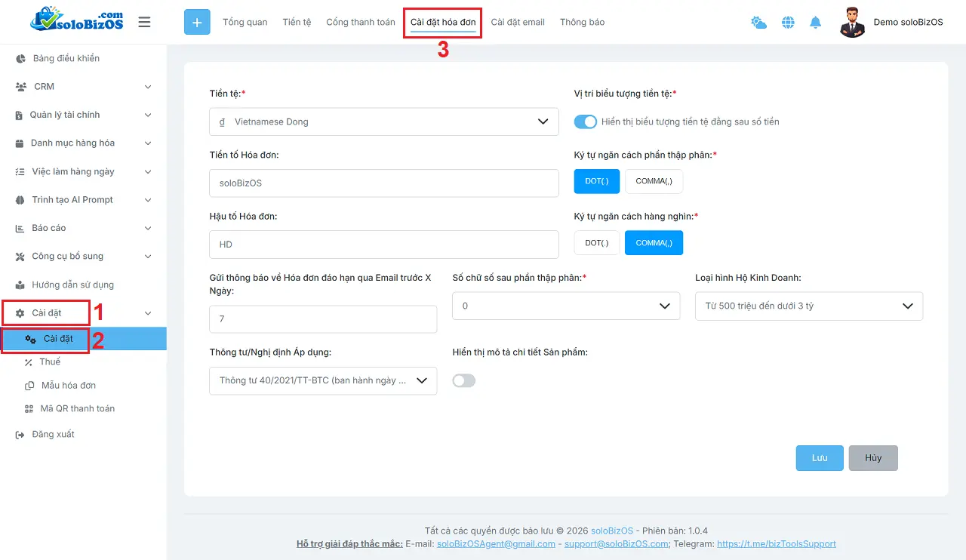Screen dimensions: 966x560
Task: Open the soloBizOSAgent@gmail.com email link
Action: 496,544
